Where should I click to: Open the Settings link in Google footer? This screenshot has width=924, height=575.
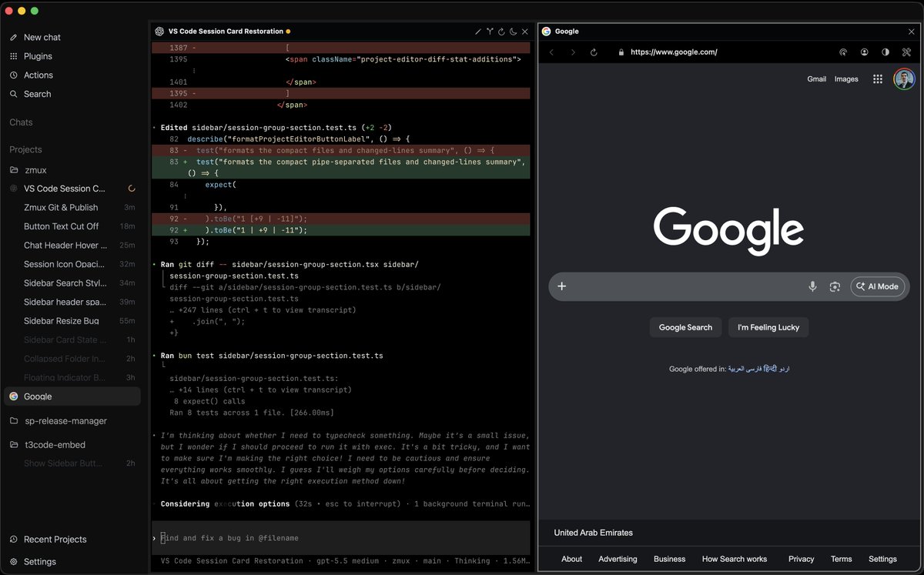pyautogui.click(x=882, y=559)
